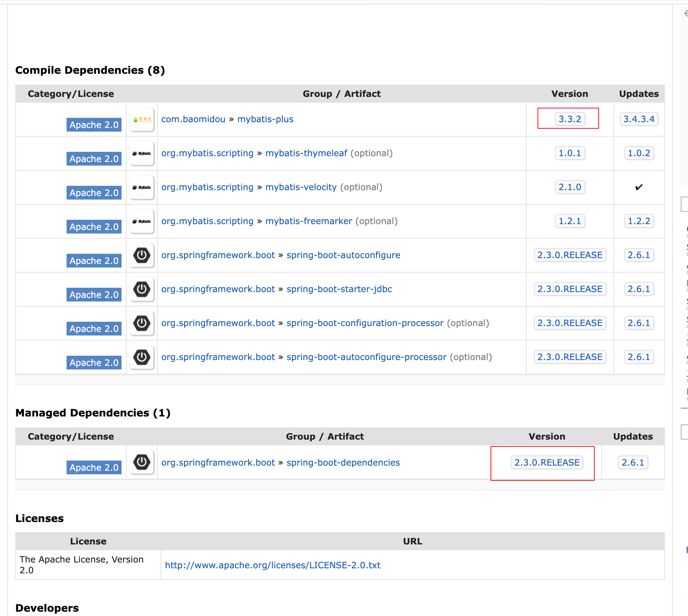Click Apache 2.0 badge in spring-boot-autoconfigure-processor row

coord(94,363)
